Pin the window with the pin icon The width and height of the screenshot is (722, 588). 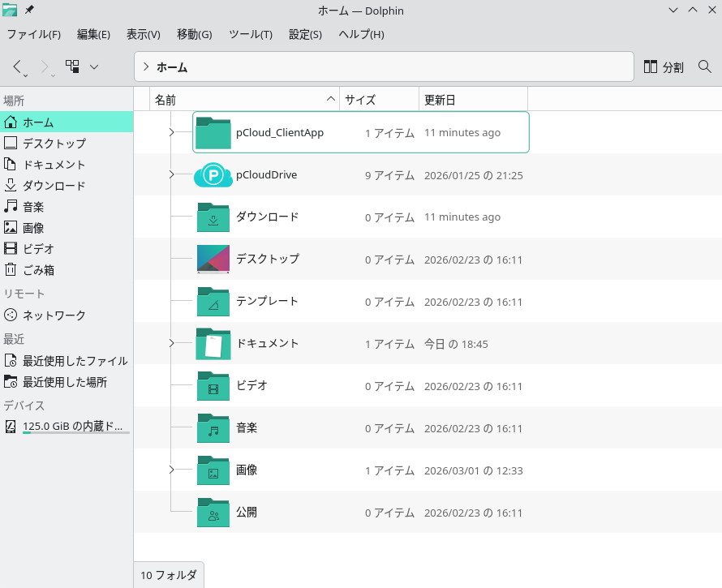[x=30, y=10]
